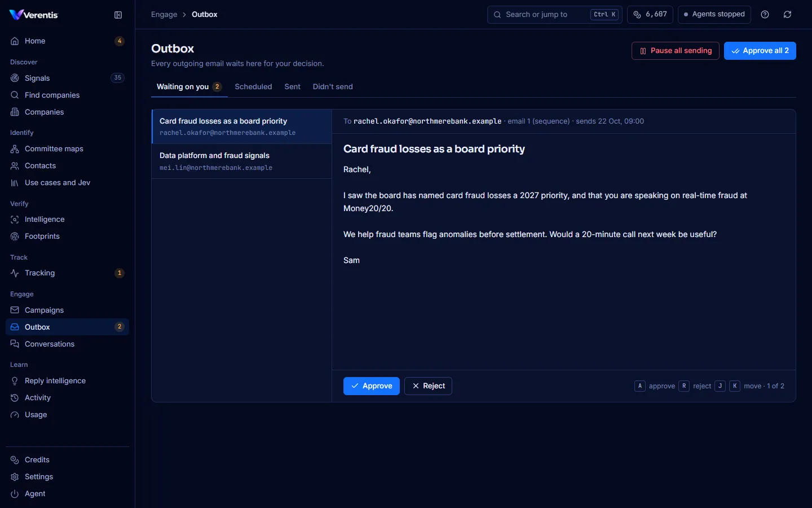This screenshot has height=508, width=812.
Task: Select Data platform and fraud signals email
Action: point(242,161)
